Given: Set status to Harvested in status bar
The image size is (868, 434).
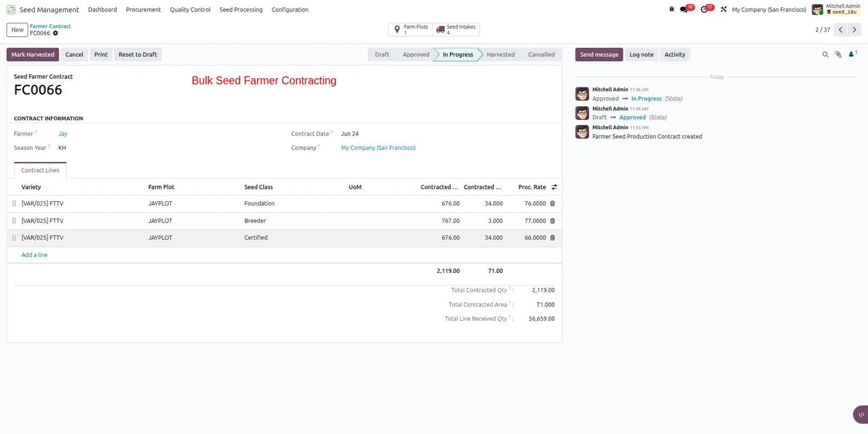Looking at the screenshot, I should 500,54.
